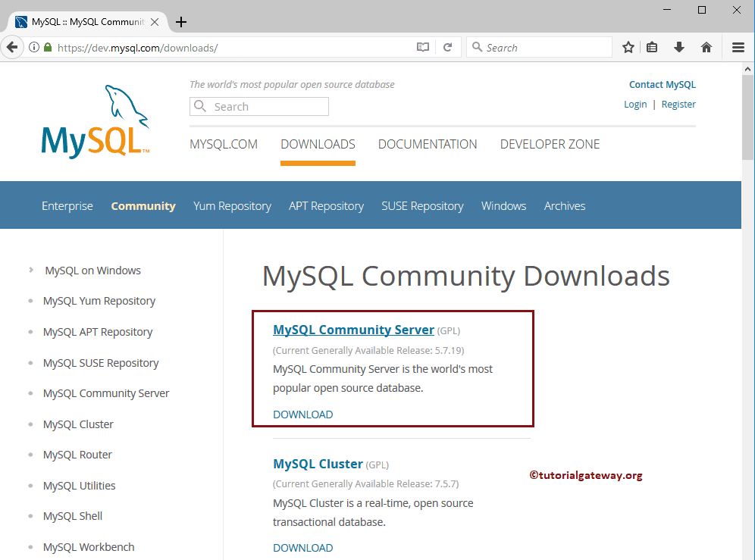Bookmark page with the star icon
The width and height of the screenshot is (755, 560).
tap(628, 47)
